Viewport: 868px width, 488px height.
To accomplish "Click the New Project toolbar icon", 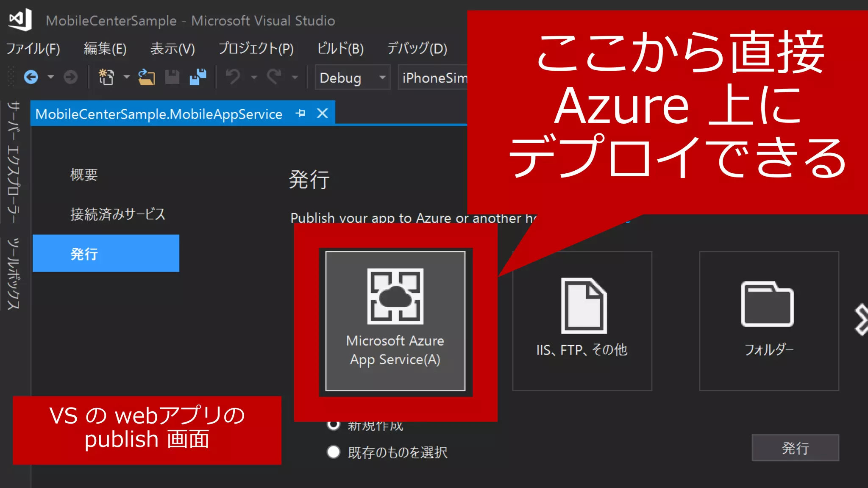I will click(106, 77).
